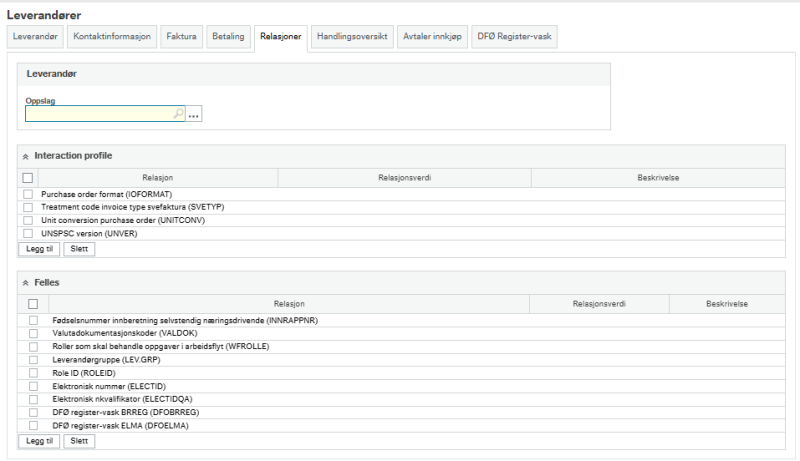800x461 pixels.
Task: Click Relasjon column header in Interaction profile
Action: point(158,178)
